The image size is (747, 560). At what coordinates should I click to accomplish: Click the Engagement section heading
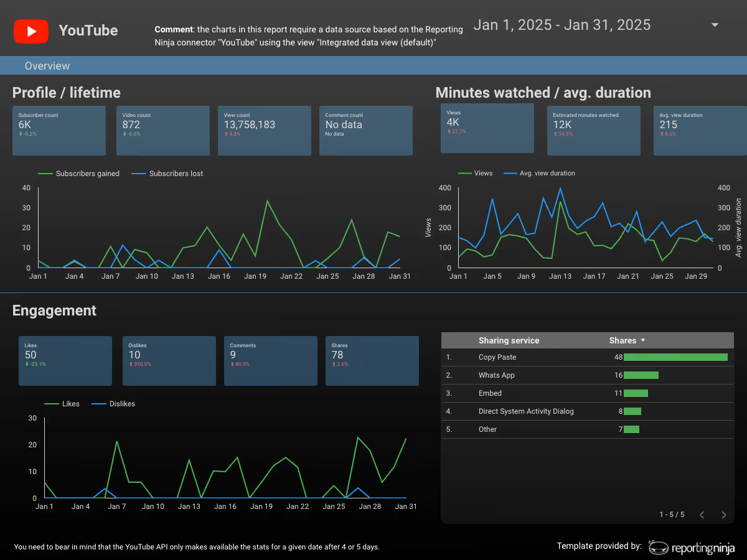(54, 310)
